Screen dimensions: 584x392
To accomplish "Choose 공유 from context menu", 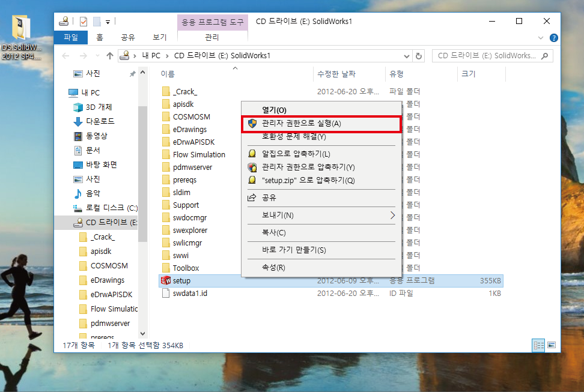I will click(322, 198).
